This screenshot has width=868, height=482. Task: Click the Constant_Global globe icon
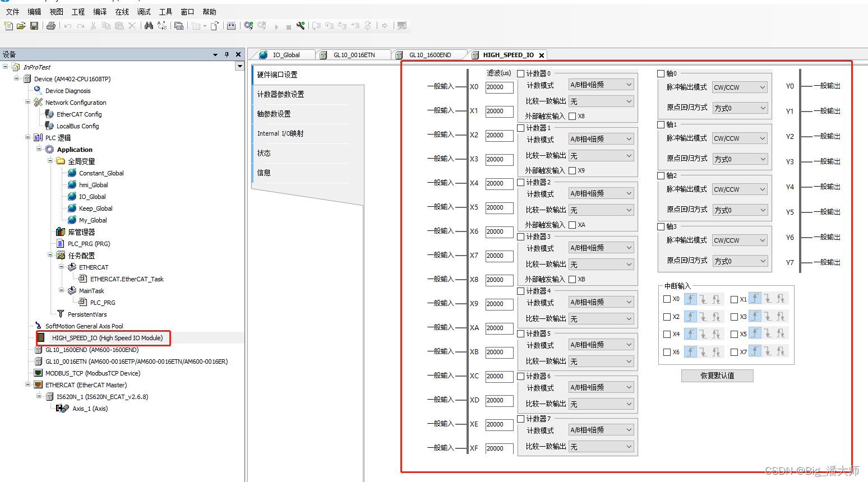[x=72, y=173]
